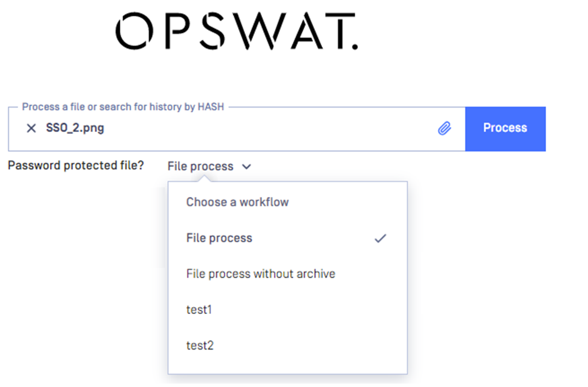Click the pointer notch atop workflow menu
The height and width of the screenshot is (387, 588).
click(205, 179)
